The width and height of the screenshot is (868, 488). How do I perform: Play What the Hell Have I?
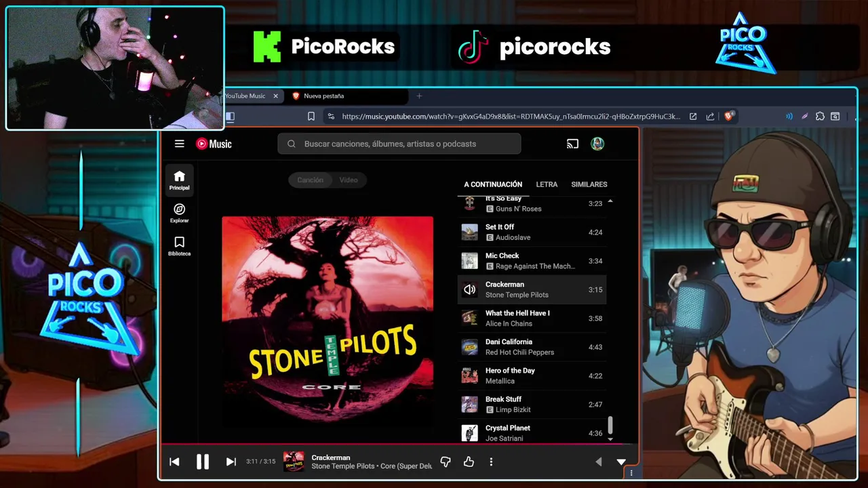click(532, 319)
